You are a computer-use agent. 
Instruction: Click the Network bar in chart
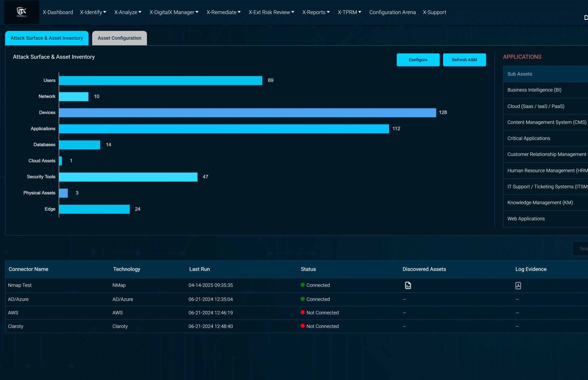point(74,96)
